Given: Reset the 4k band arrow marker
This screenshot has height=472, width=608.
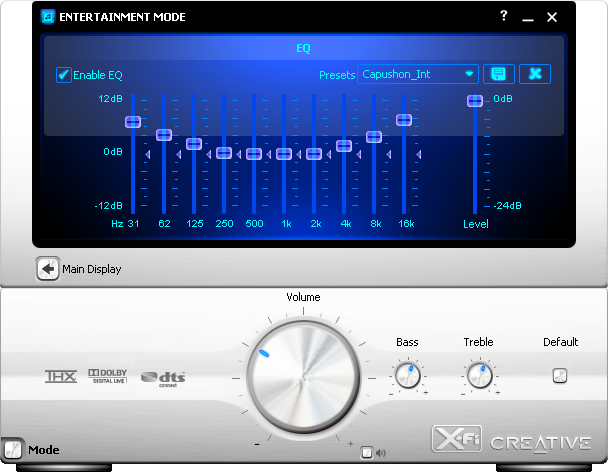Looking at the screenshot, I should (x=359, y=155).
